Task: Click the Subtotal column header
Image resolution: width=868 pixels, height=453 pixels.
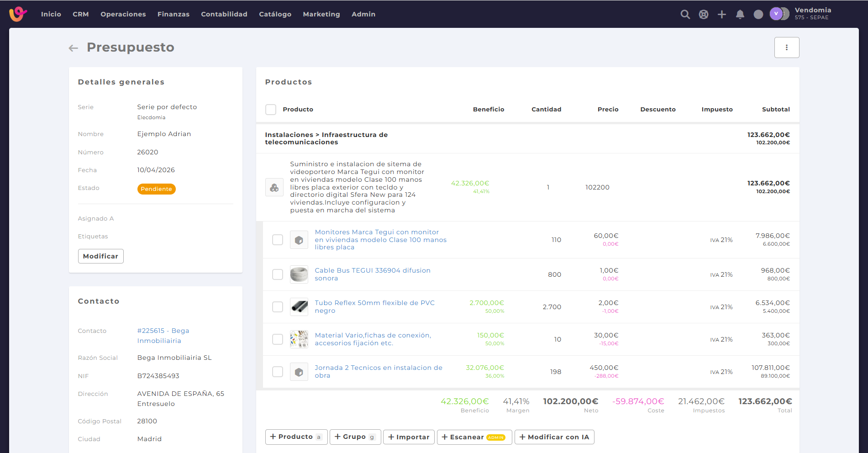Action: pos(776,110)
